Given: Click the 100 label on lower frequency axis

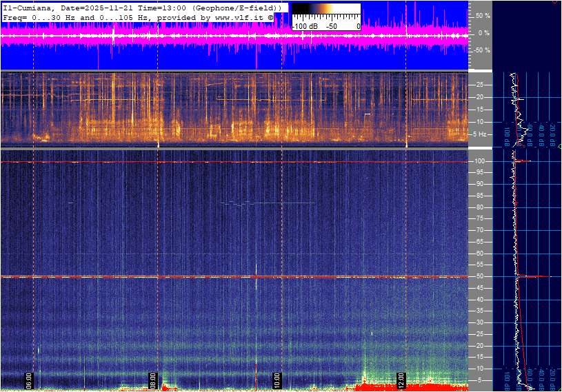Looking at the screenshot, I should pyautogui.click(x=481, y=161).
